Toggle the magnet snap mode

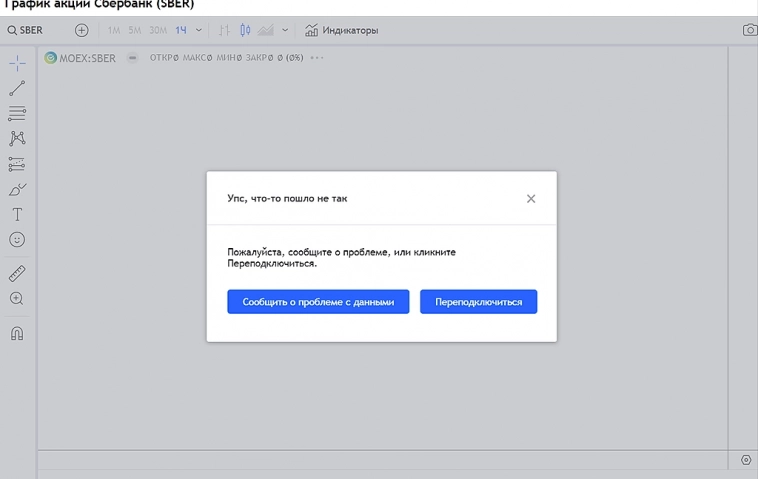coord(17,333)
